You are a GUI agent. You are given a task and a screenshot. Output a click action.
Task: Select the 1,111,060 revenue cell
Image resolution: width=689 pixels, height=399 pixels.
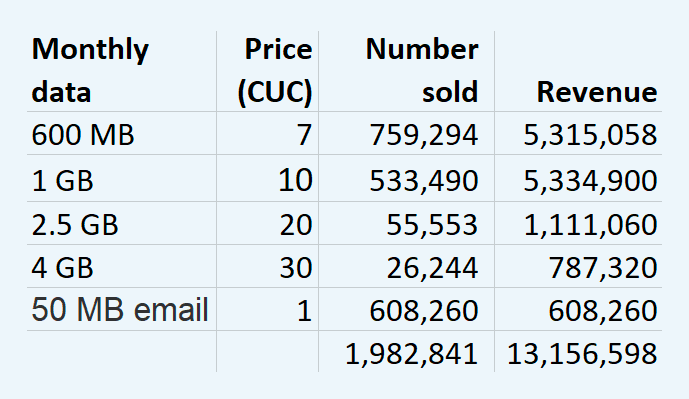(578, 223)
